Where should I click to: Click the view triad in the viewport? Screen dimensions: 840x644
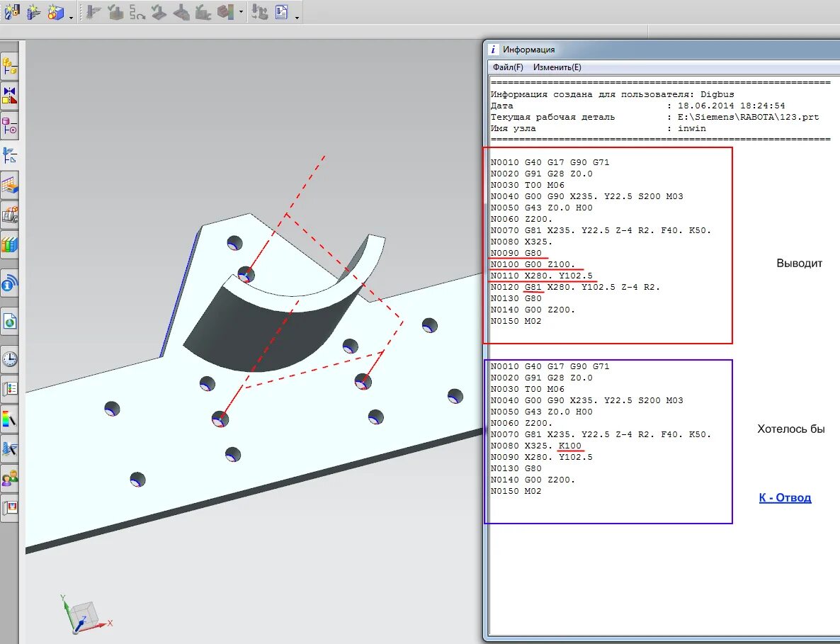coord(86,614)
